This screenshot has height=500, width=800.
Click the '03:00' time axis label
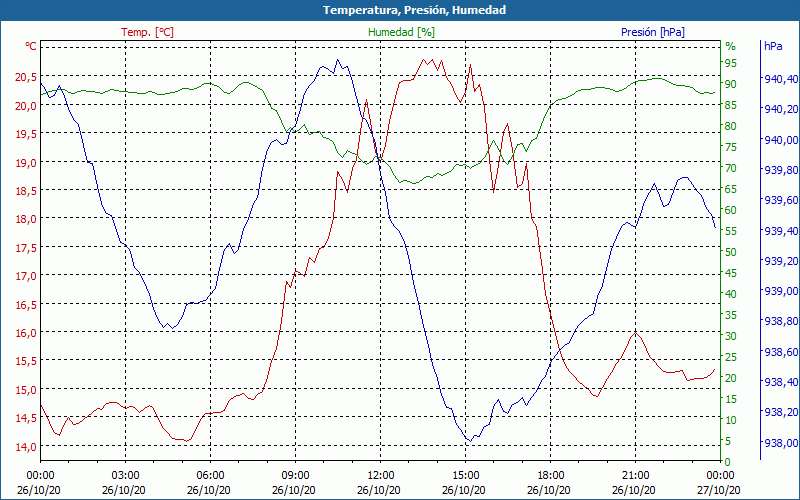point(126,475)
